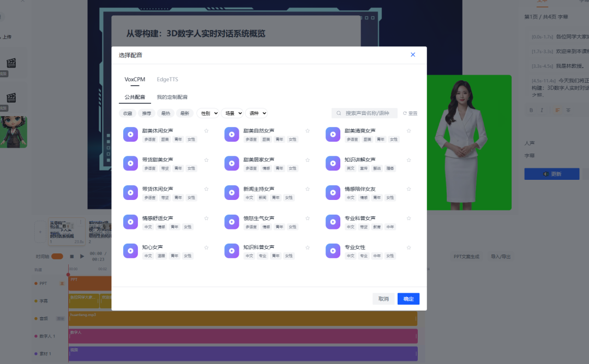Click the red playhead marker
Screen dimensions: 589x364
point(68,274)
